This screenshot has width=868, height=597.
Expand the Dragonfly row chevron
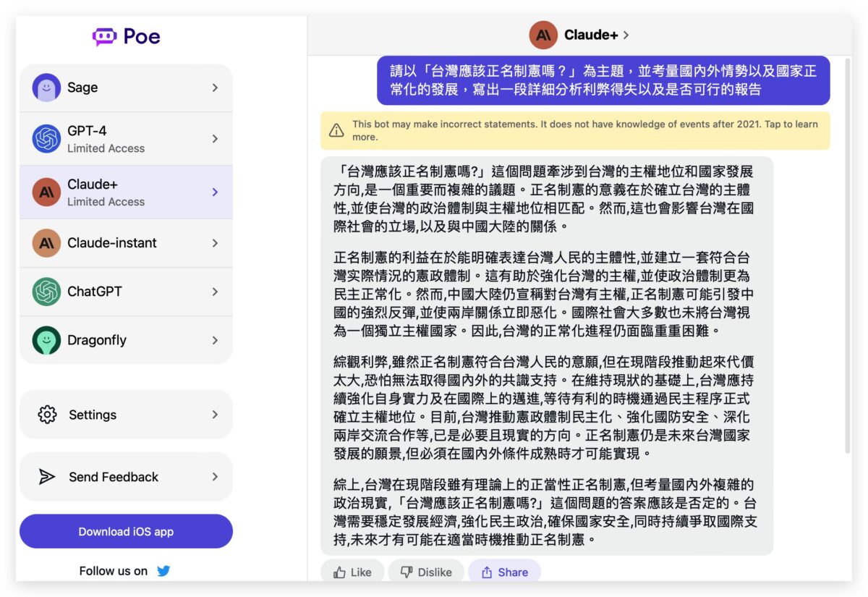tap(215, 340)
